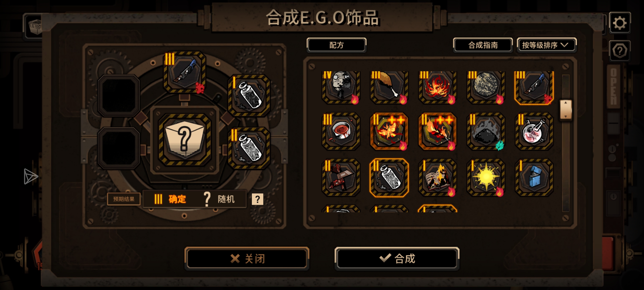The width and height of the screenshot is (644, 290).
Task: Open the 按等级排序 sort dropdown
Action: coord(546,45)
